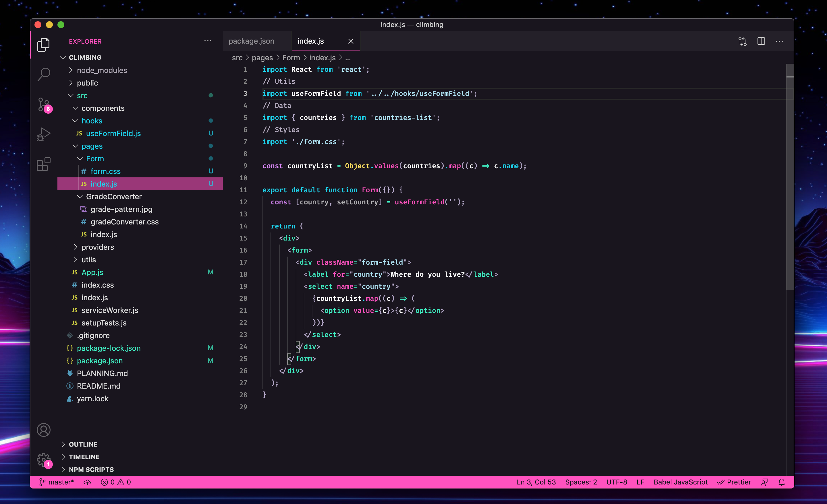Image resolution: width=827 pixels, height=504 pixels.
Task: Click Split Editor Right icon
Action: pyautogui.click(x=761, y=41)
